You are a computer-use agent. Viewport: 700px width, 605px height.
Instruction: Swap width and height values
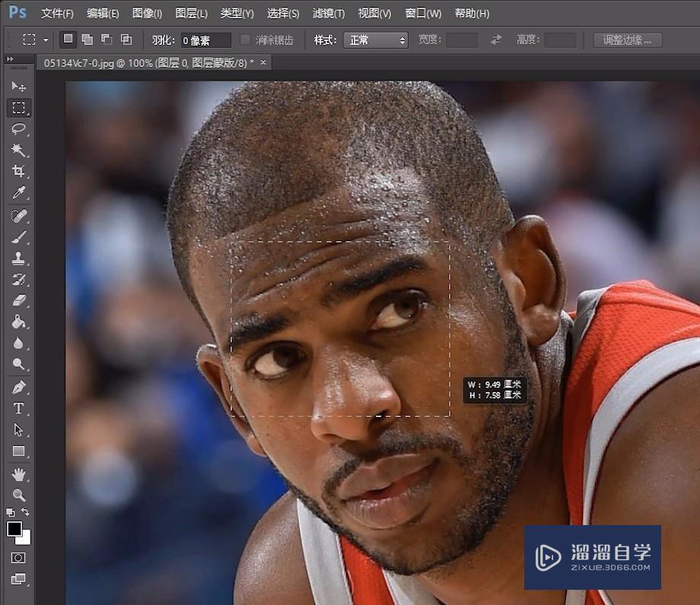pyautogui.click(x=496, y=40)
